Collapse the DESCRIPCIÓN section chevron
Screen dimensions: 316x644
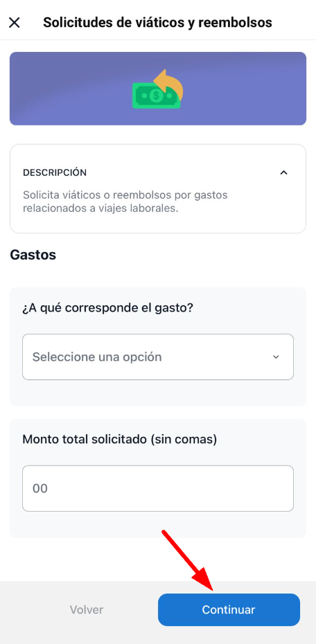coord(283,172)
